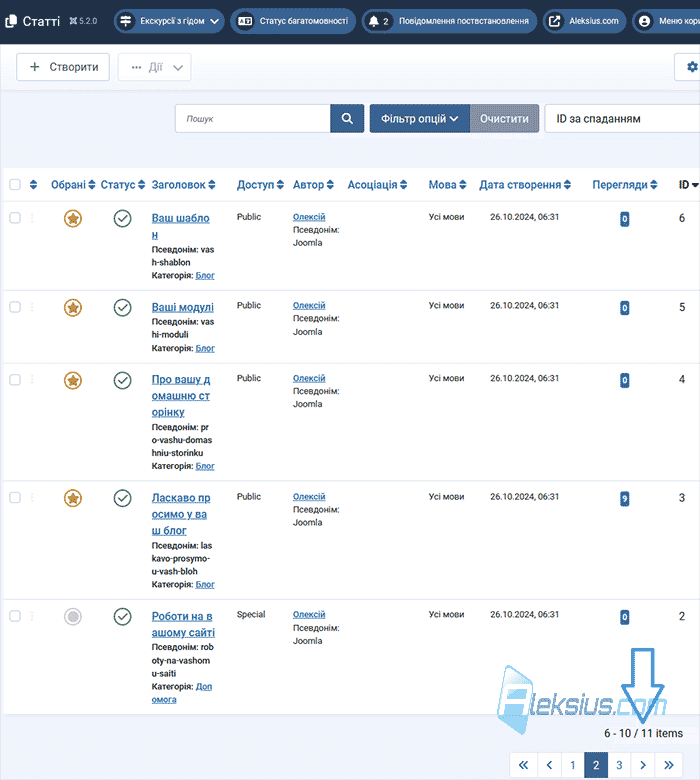Viewport: 700px width, 780px height.
Task: Open Повідомлення поствстановлення notifications bell
Action: pyautogui.click(x=449, y=21)
